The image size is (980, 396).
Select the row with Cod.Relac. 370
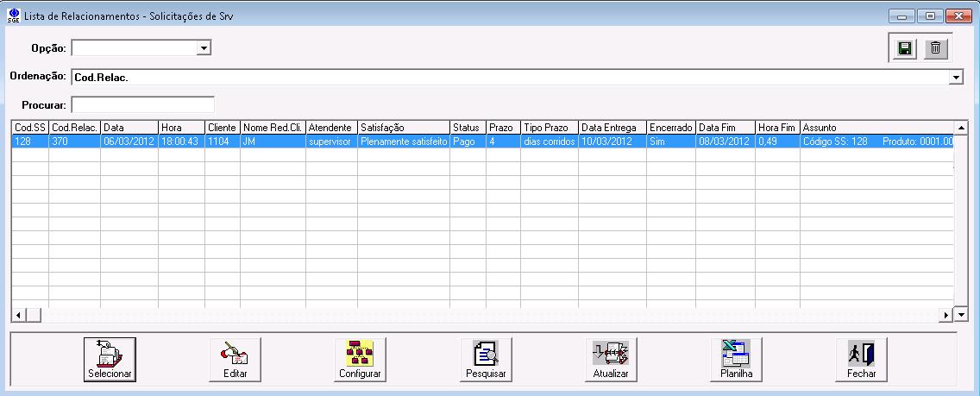73,141
